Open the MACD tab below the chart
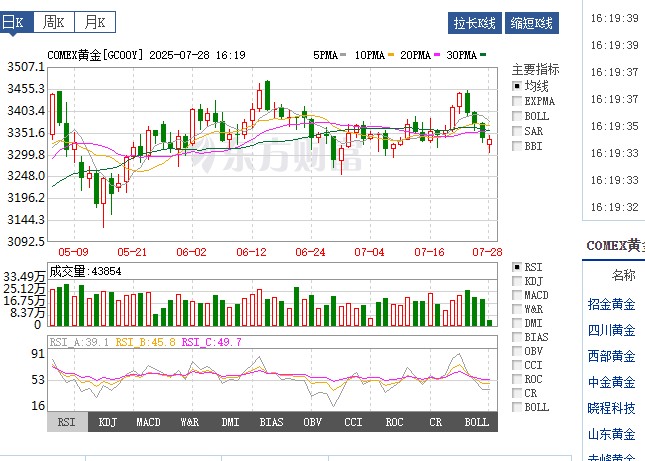 tap(148, 423)
